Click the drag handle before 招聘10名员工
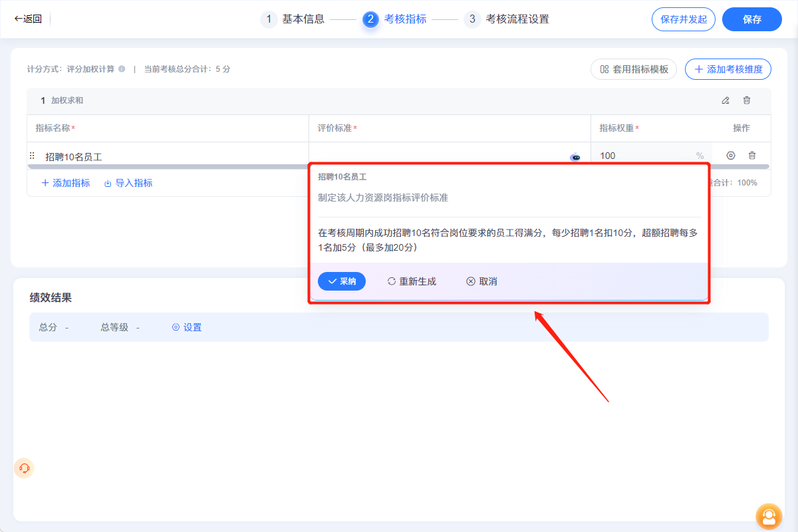The image size is (798, 532). [31, 155]
